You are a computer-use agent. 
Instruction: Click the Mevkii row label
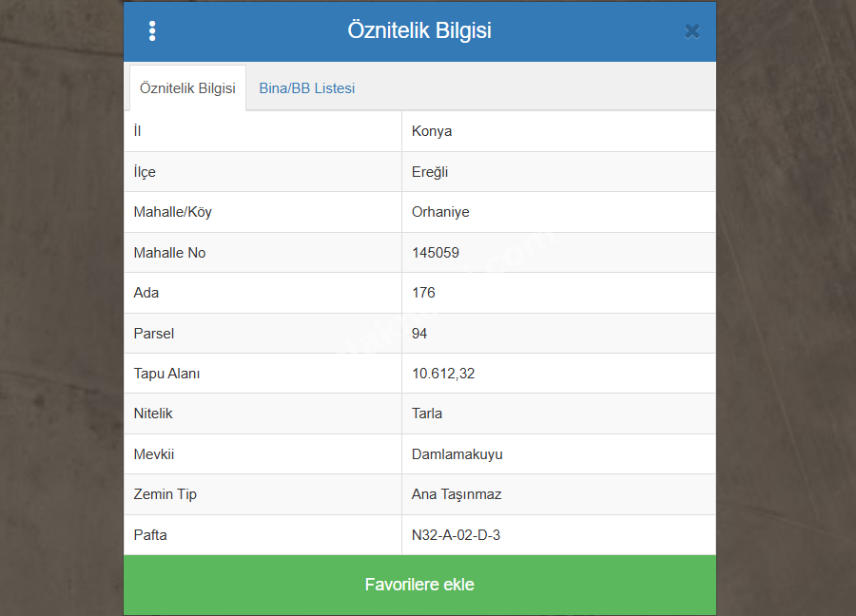153,454
